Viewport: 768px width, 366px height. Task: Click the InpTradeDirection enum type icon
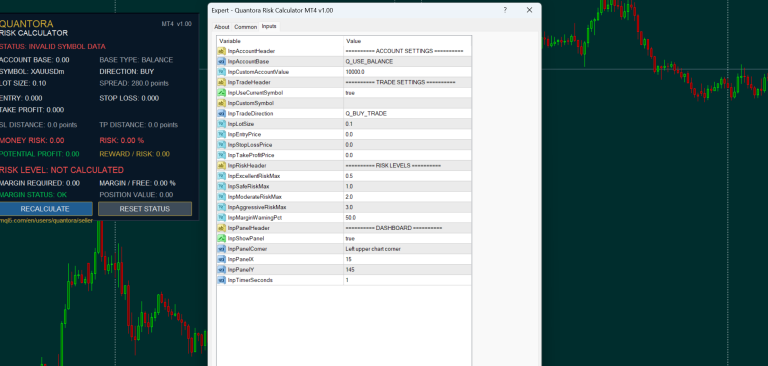click(221, 113)
